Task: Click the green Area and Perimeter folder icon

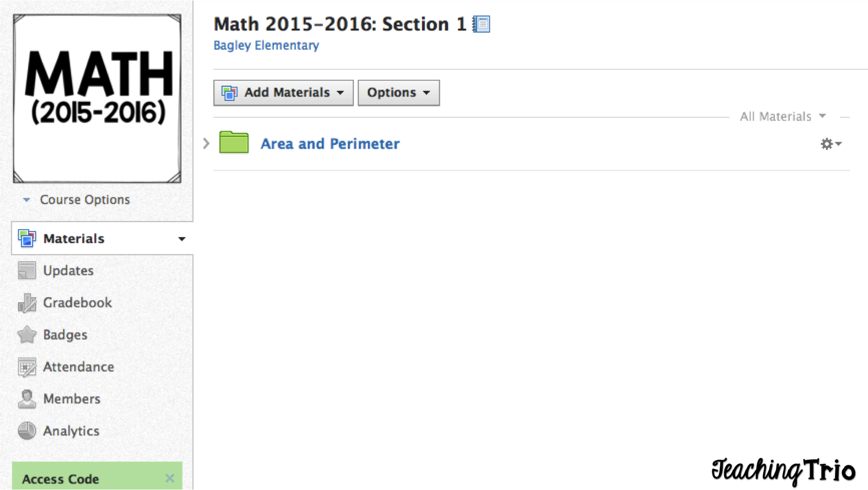Action: (234, 142)
